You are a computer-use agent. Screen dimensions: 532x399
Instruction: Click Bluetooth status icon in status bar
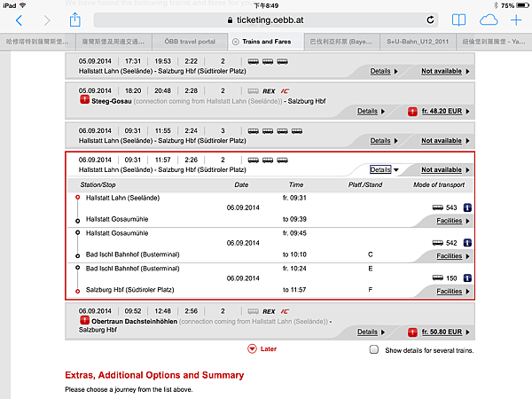[x=496, y=5]
